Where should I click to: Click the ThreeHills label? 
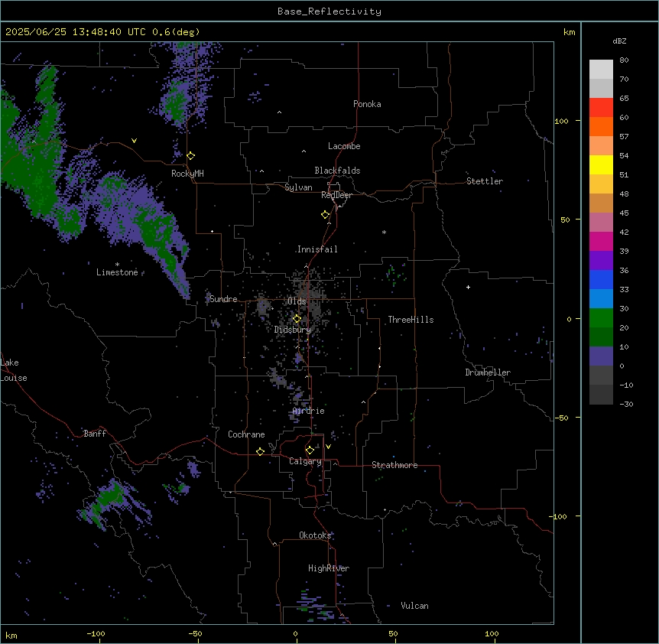411,320
